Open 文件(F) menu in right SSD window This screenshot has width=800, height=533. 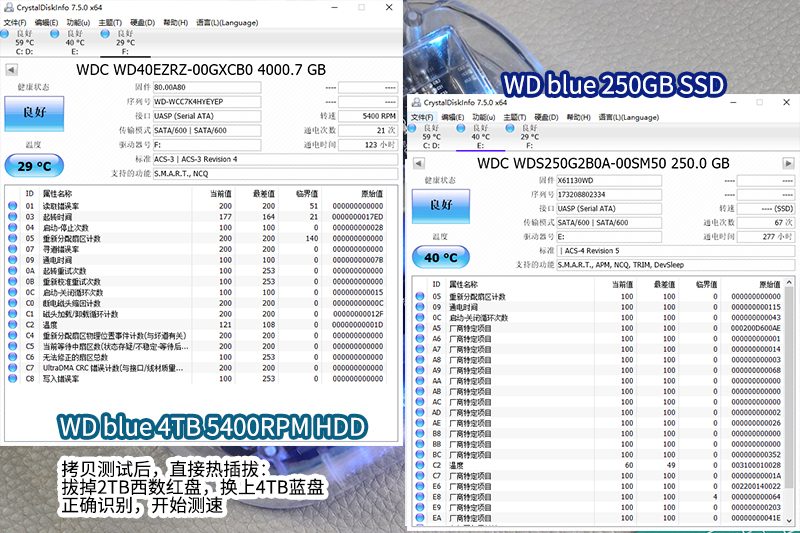pos(422,117)
